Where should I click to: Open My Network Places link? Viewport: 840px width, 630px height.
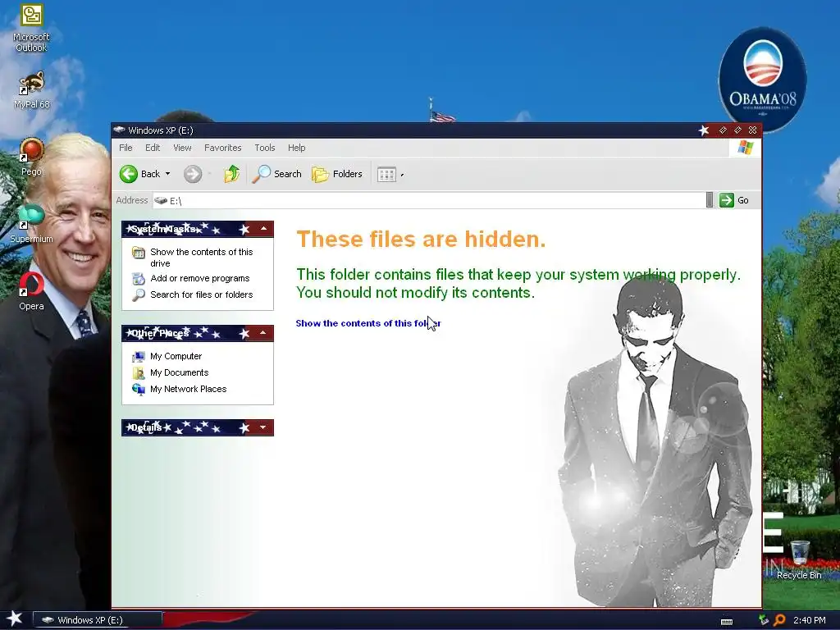coord(188,390)
